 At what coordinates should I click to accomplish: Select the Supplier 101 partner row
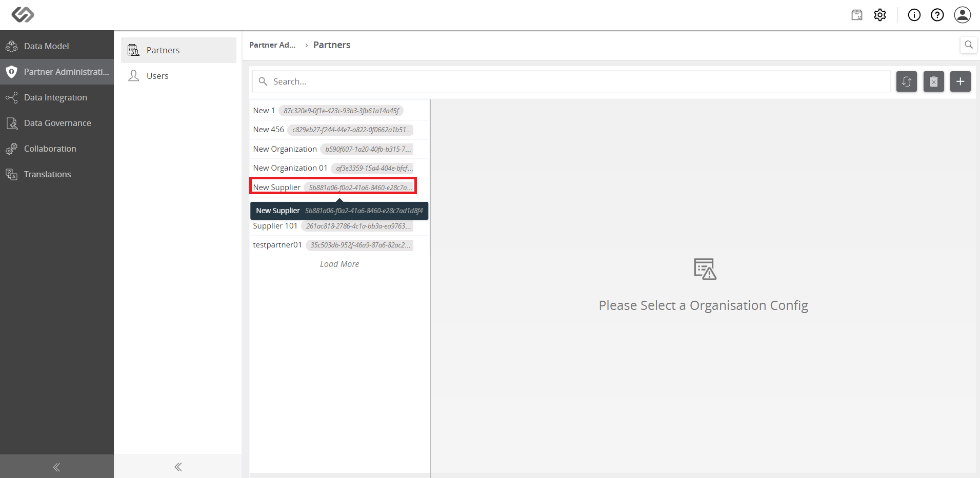click(339, 226)
